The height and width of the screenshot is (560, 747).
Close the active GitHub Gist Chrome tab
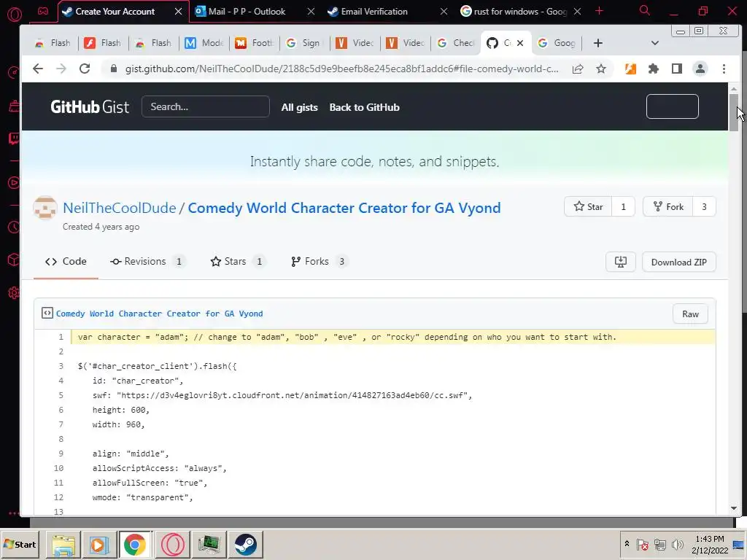click(x=520, y=43)
